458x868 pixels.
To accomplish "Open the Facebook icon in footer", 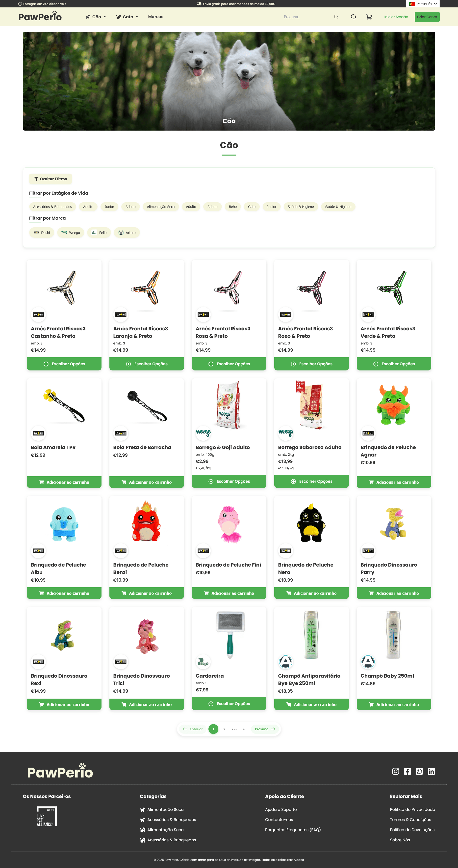I will [407, 771].
